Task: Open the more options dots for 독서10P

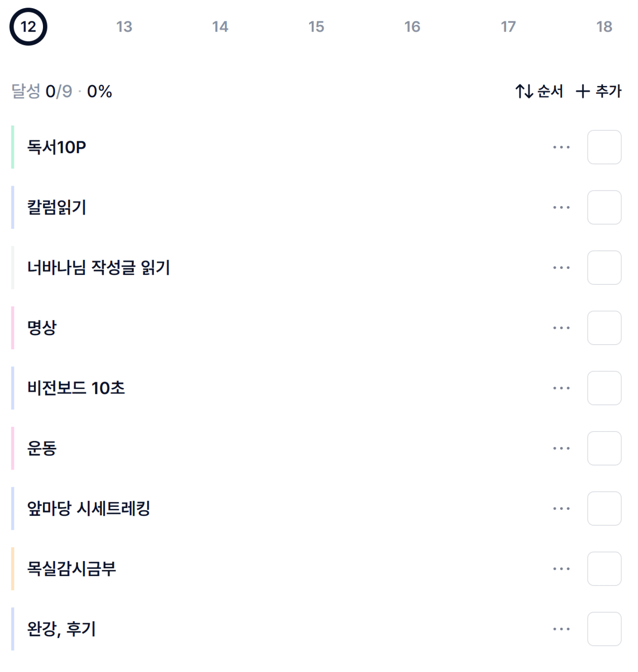Action: [561, 147]
